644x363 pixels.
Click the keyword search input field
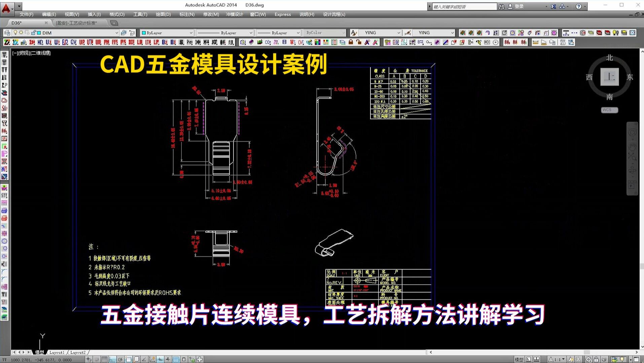[464, 6]
